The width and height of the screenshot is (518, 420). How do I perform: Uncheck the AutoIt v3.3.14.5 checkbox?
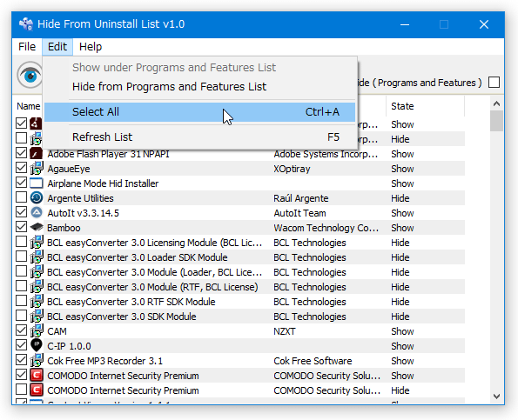21,212
